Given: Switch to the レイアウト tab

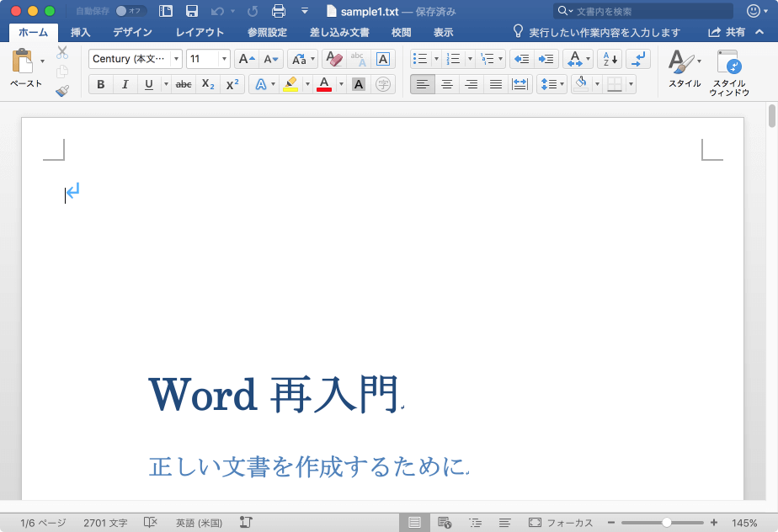Looking at the screenshot, I should pyautogui.click(x=200, y=33).
